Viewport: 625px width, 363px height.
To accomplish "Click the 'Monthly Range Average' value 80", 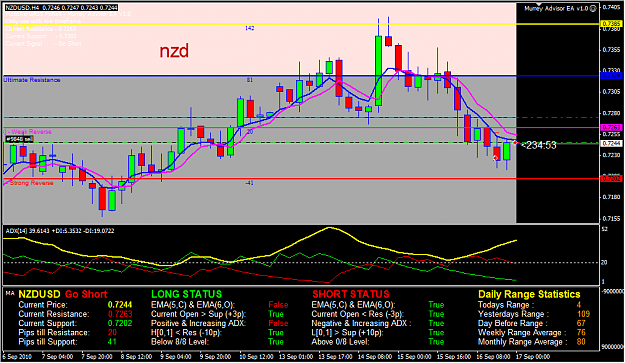I will click(x=581, y=342).
